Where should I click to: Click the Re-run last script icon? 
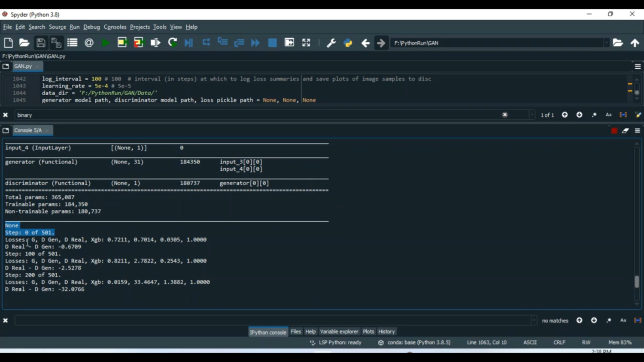[x=173, y=43]
